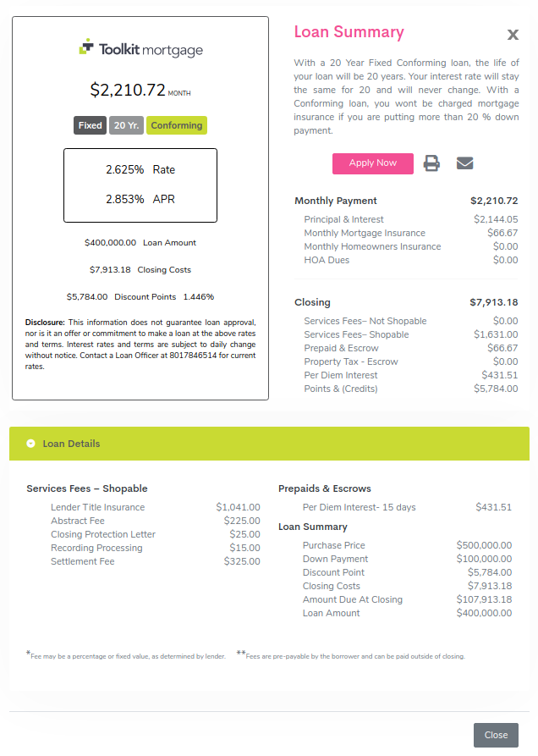Click the Rate and APR box
538x756 pixels.
coord(140,185)
